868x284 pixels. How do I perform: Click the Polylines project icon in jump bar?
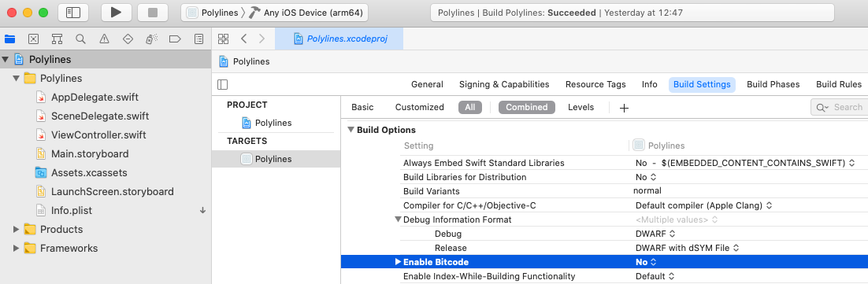(x=224, y=61)
